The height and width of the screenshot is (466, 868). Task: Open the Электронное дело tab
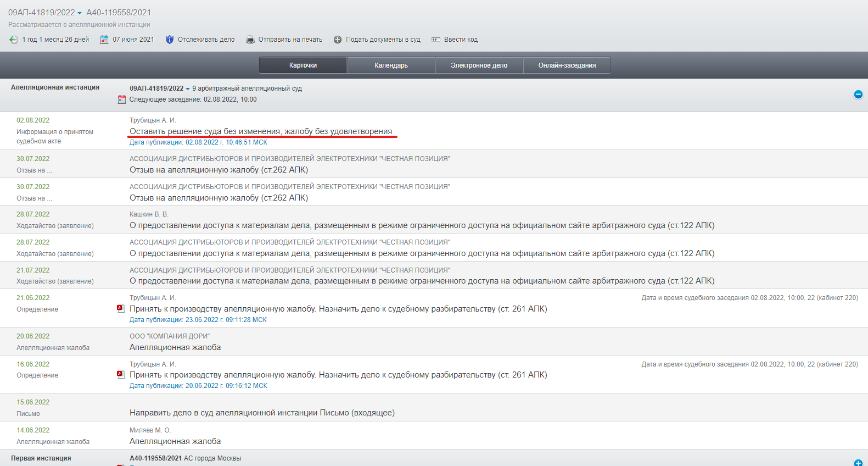point(479,65)
